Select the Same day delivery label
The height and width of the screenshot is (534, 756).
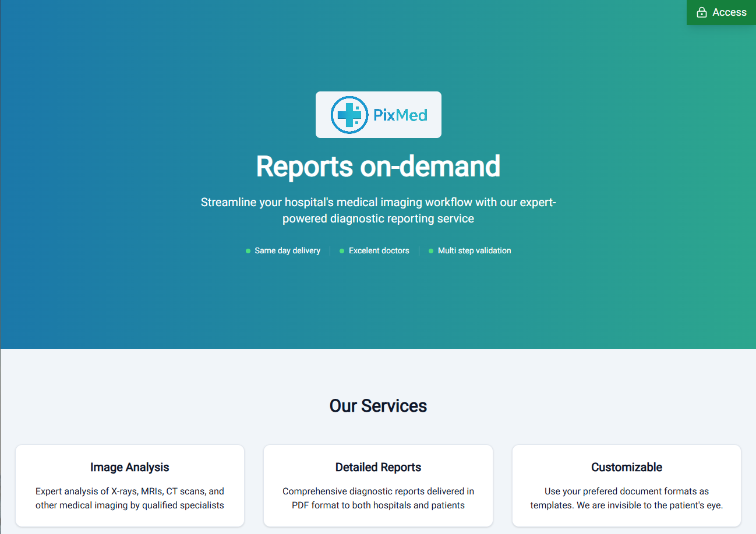click(288, 250)
